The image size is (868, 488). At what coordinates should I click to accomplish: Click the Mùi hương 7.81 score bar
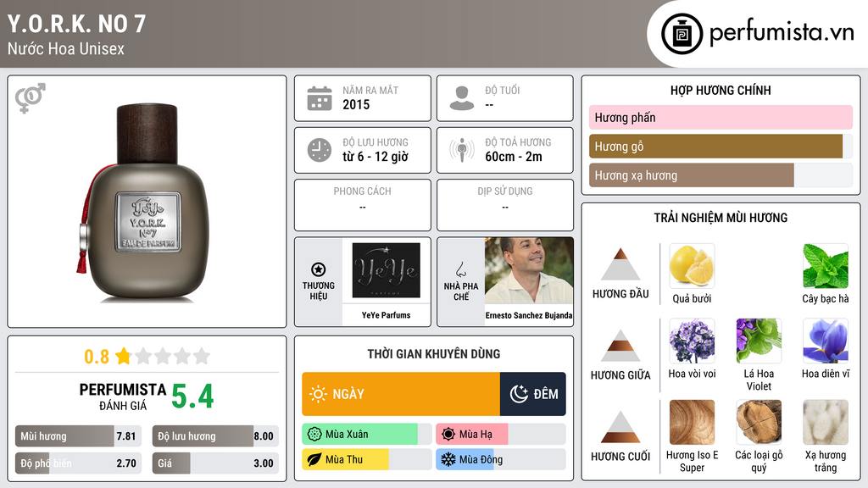78,436
